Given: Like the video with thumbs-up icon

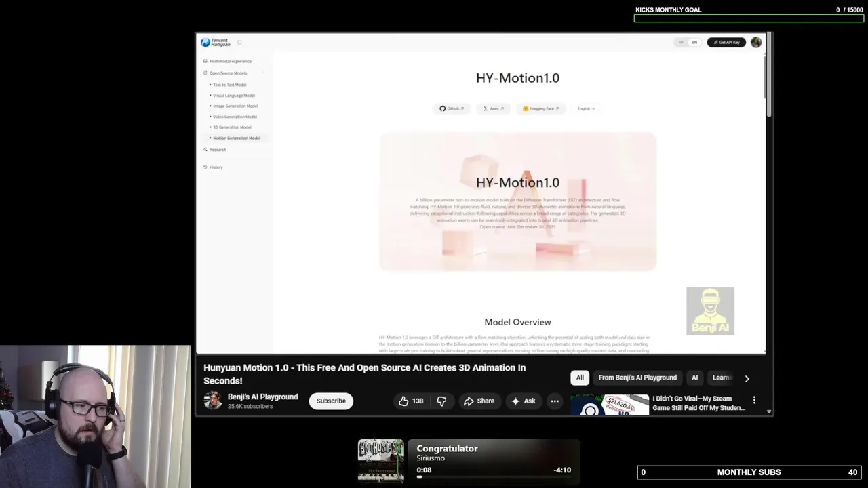Looking at the screenshot, I should 403,401.
